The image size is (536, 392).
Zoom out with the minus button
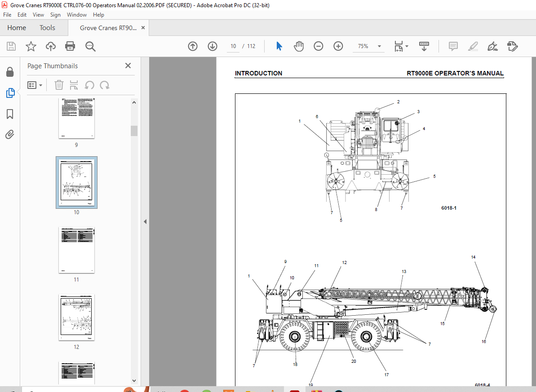pos(318,46)
